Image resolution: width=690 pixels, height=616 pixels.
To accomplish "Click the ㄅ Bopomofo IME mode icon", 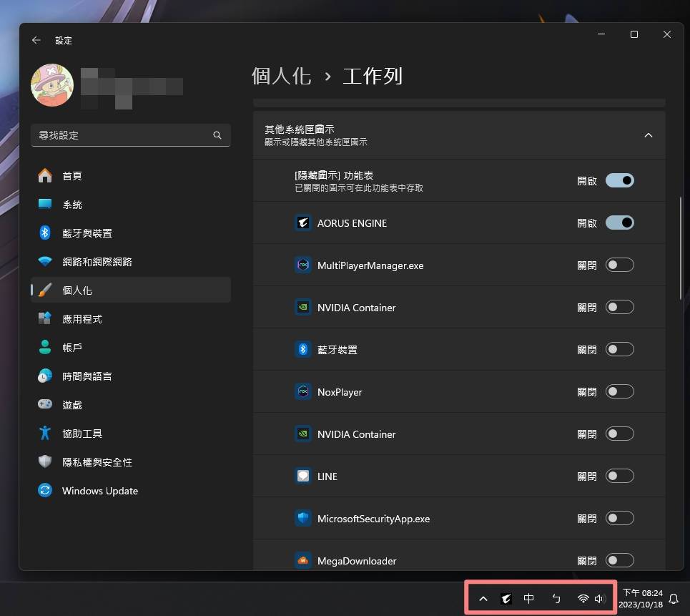I will [556, 599].
